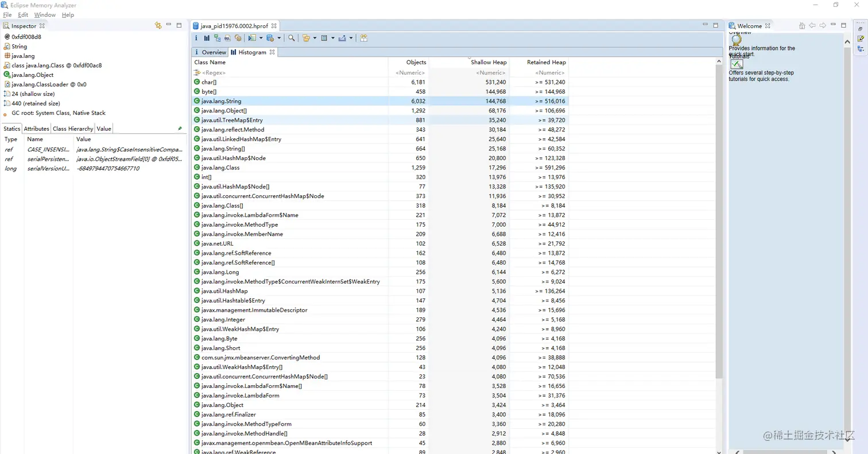This screenshot has height=454, width=868.
Task: Open the Edit menu
Action: pos(23,15)
